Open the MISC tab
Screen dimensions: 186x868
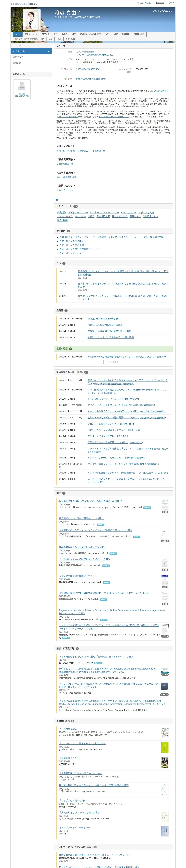[x=59, y=39]
